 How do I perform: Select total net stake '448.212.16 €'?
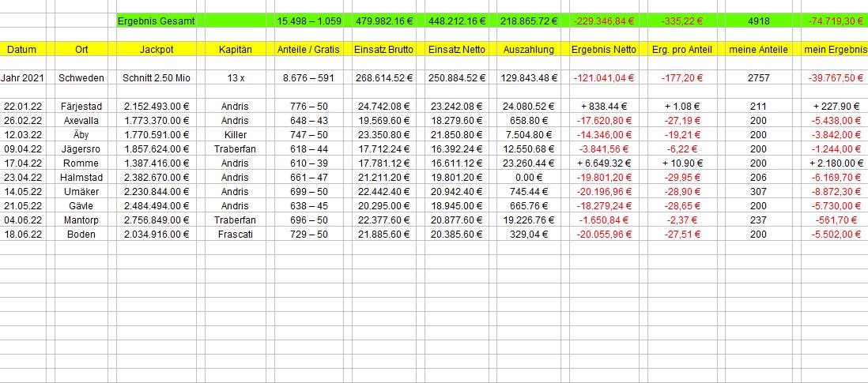(456, 21)
